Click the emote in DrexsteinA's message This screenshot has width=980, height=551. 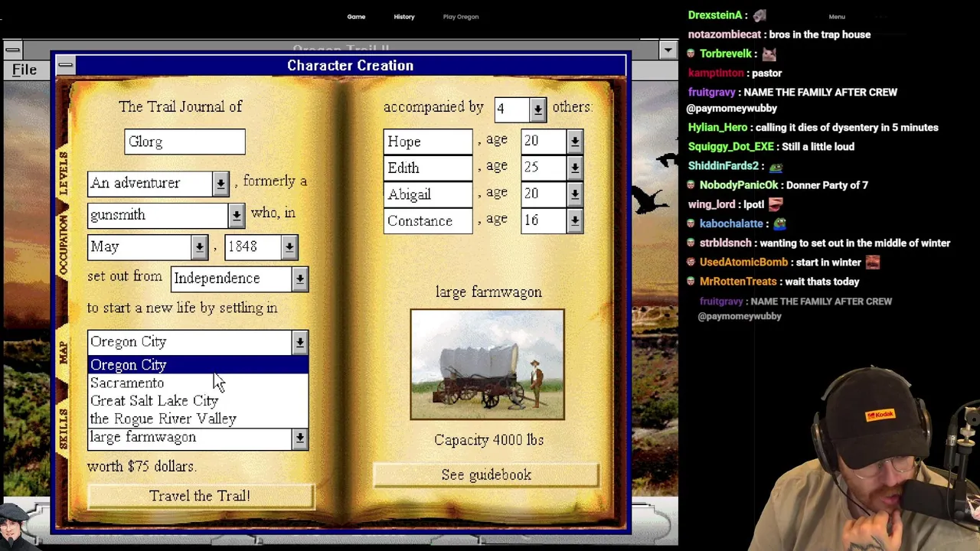[x=759, y=15]
